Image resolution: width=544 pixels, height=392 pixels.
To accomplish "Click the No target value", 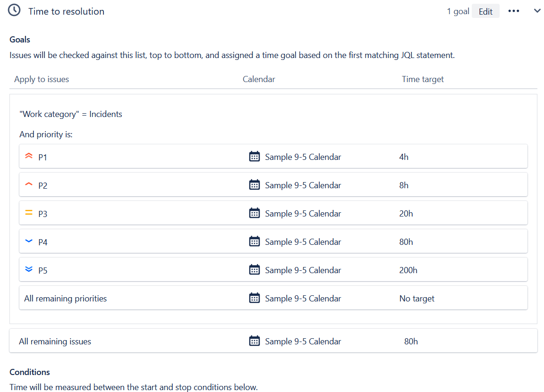I will click(416, 298).
